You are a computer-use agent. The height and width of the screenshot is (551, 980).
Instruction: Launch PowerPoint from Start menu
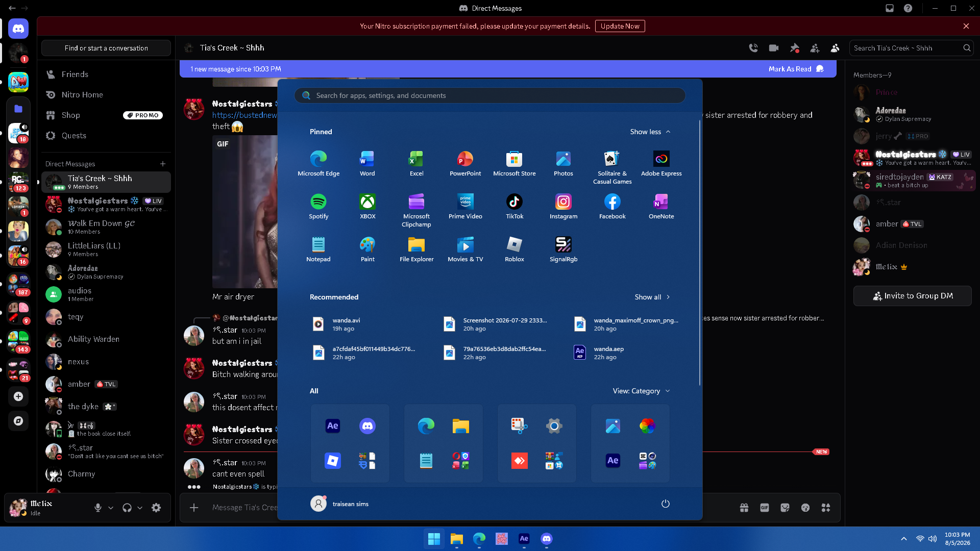tap(465, 163)
